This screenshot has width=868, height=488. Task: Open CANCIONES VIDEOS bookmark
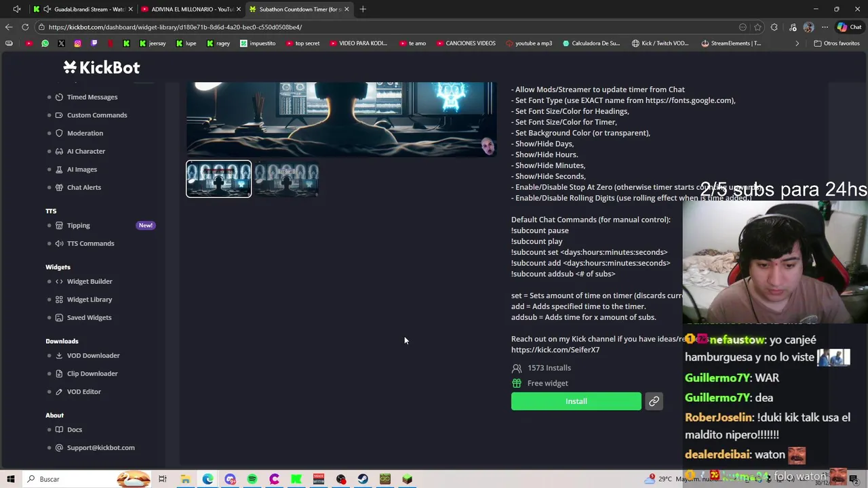465,43
